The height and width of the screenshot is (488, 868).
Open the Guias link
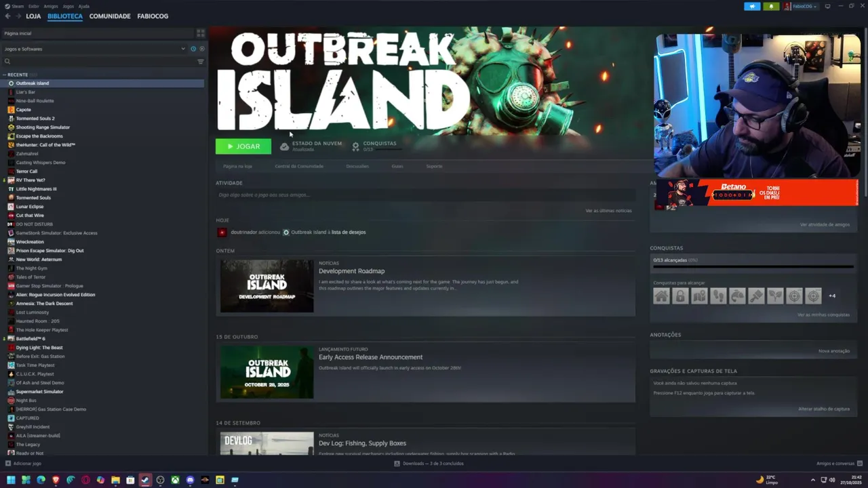tap(397, 166)
